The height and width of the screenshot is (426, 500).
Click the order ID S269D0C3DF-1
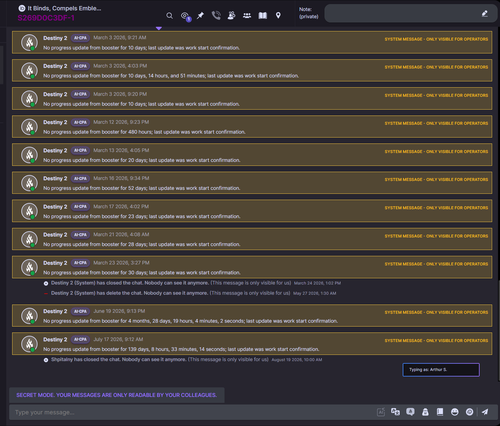coord(46,18)
